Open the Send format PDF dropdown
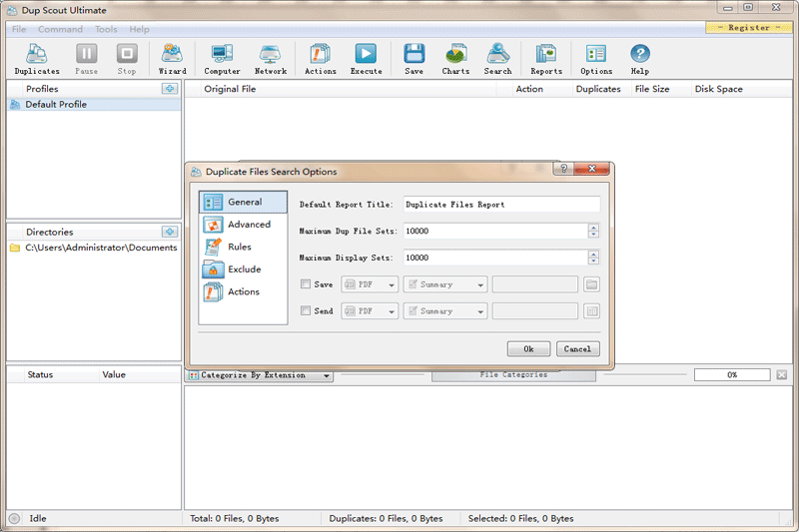The width and height of the screenshot is (799, 532). click(x=370, y=311)
